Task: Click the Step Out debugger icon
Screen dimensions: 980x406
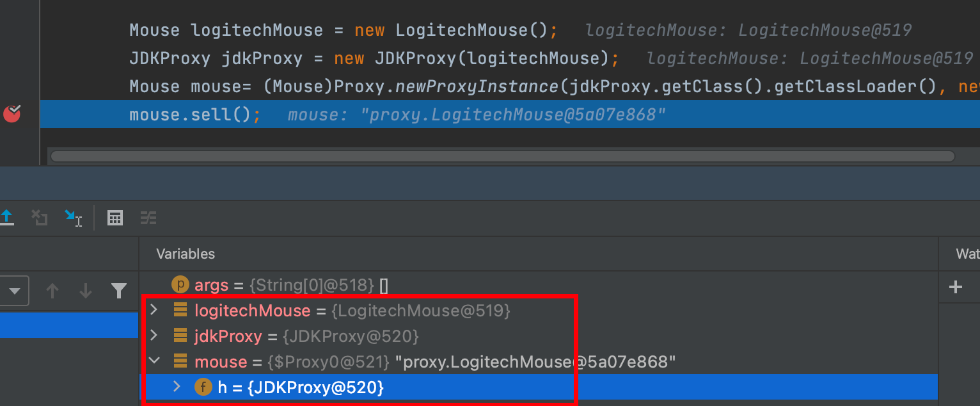Action: click(x=7, y=218)
